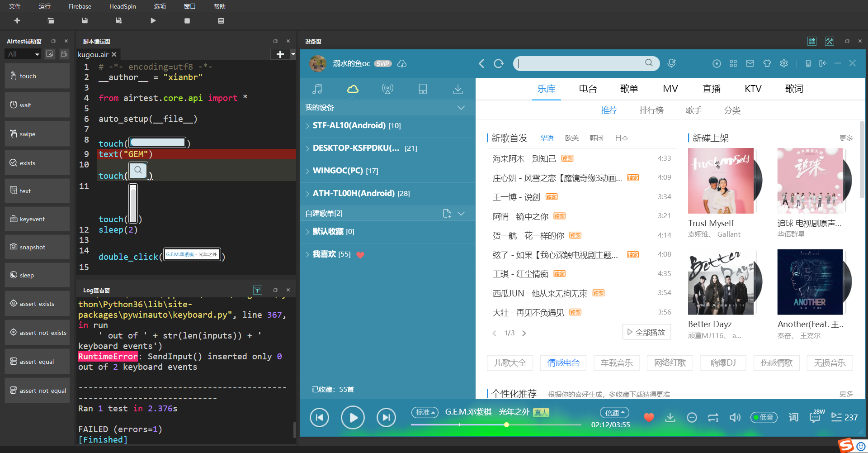This screenshot has height=453, width=868.
Task: Click the main play button in player
Action: [x=353, y=417]
